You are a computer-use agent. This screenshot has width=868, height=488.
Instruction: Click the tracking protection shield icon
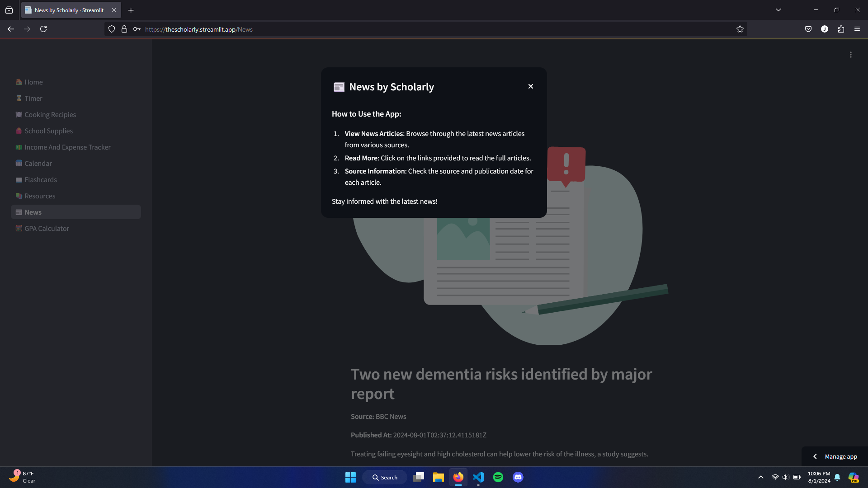pyautogui.click(x=112, y=29)
